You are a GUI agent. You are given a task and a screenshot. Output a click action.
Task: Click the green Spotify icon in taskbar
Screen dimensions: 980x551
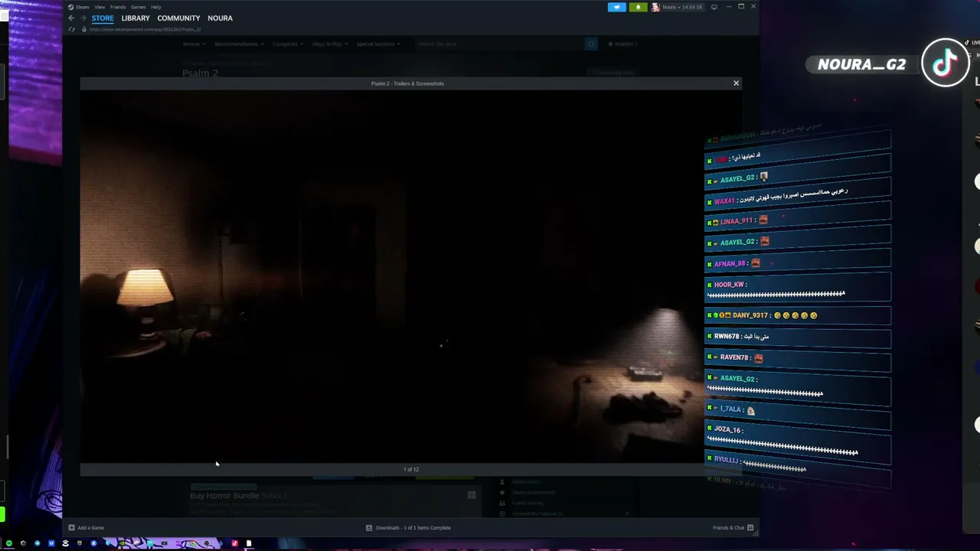[9, 543]
